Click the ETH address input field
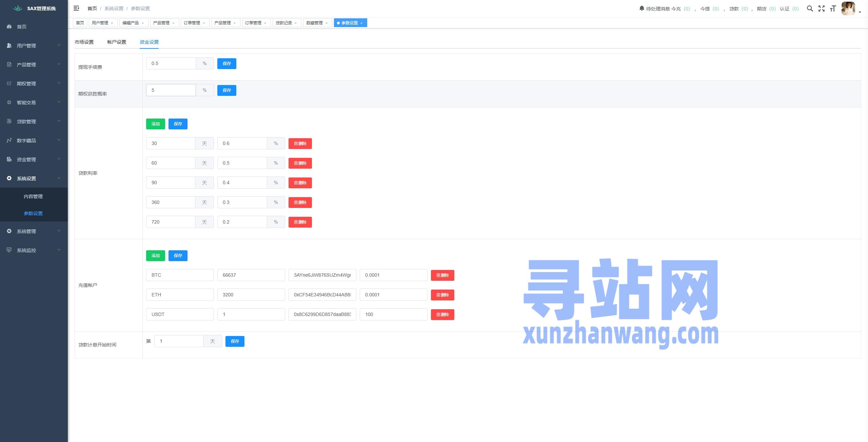 pos(322,295)
